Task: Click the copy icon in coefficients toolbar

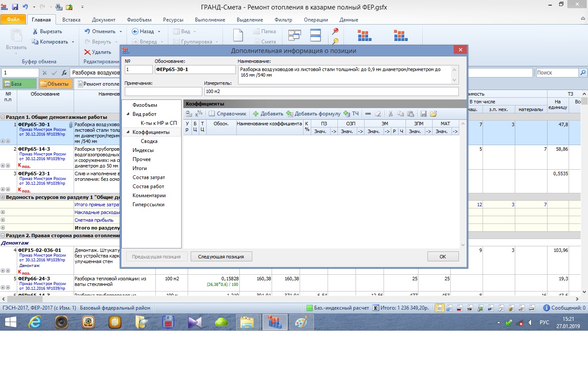Action: click(x=401, y=114)
